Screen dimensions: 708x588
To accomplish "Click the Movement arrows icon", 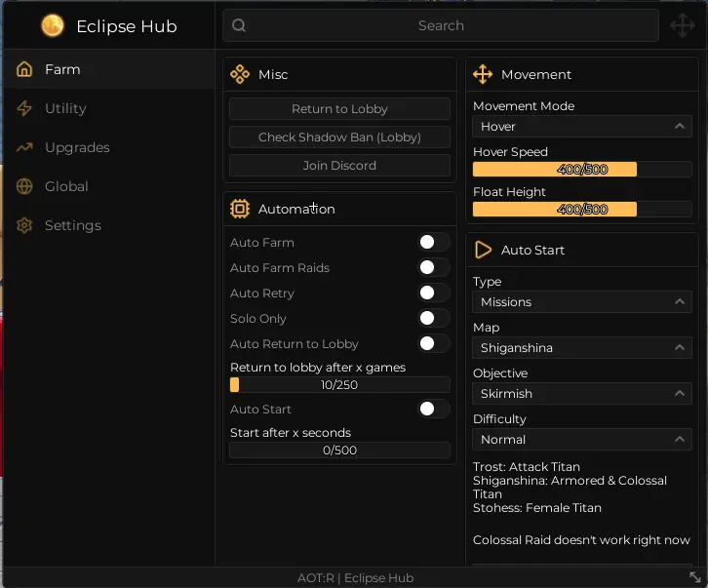I will click(483, 74).
